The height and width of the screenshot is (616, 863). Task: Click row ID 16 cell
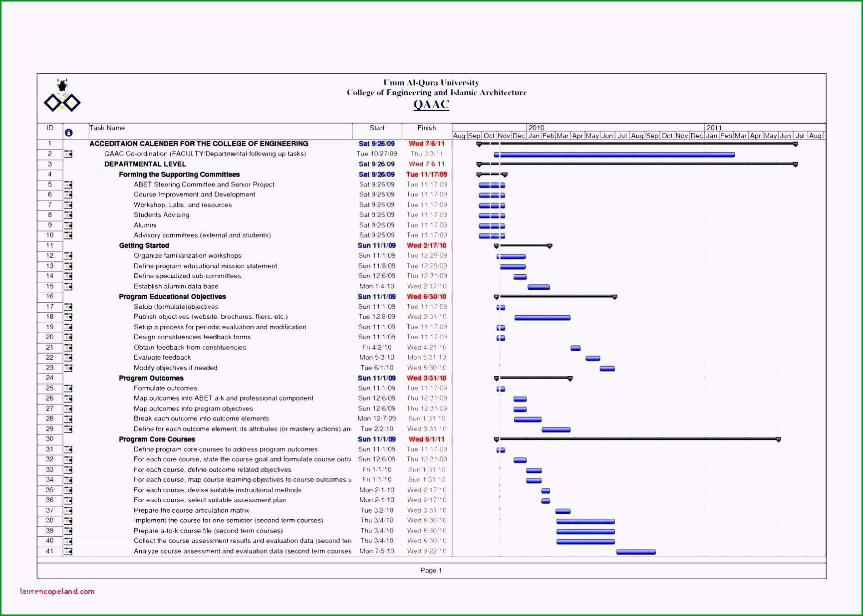pos(50,296)
